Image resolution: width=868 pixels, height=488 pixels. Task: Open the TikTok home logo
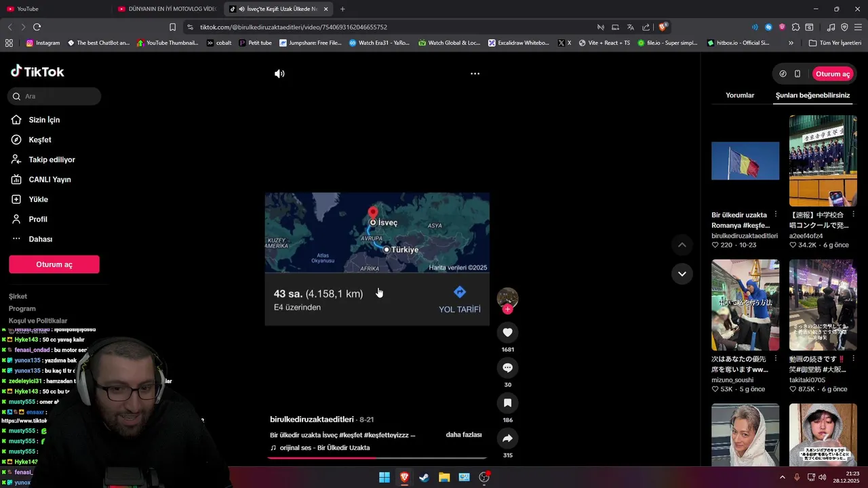[37, 72]
